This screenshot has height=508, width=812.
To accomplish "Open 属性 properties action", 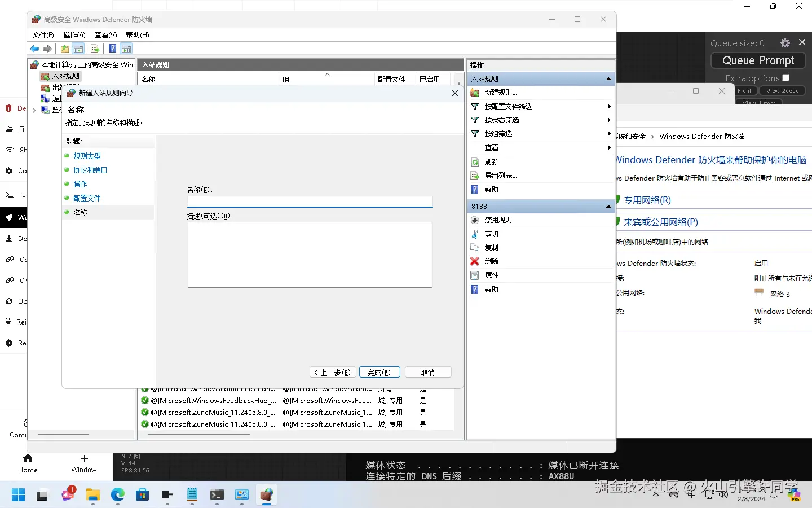I will [492, 275].
